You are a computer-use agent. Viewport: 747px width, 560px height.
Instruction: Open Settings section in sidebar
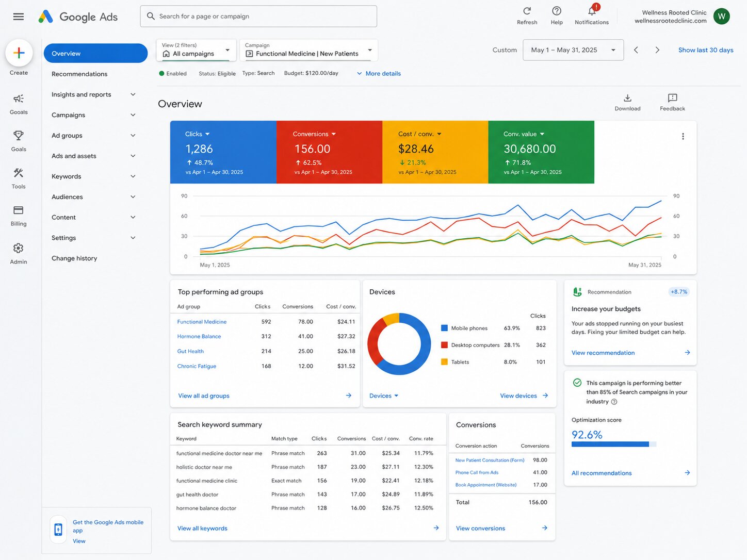(x=94, y=238)
